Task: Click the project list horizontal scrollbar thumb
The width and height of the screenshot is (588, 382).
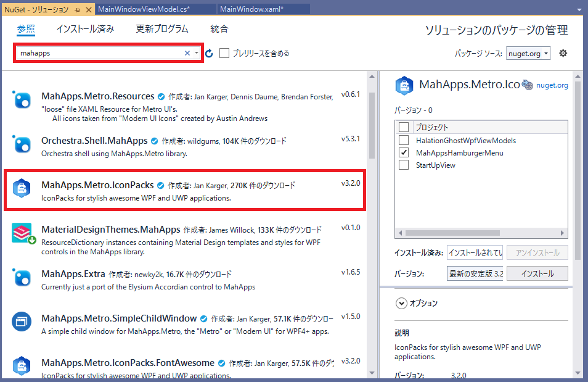Action: [452, 233]
